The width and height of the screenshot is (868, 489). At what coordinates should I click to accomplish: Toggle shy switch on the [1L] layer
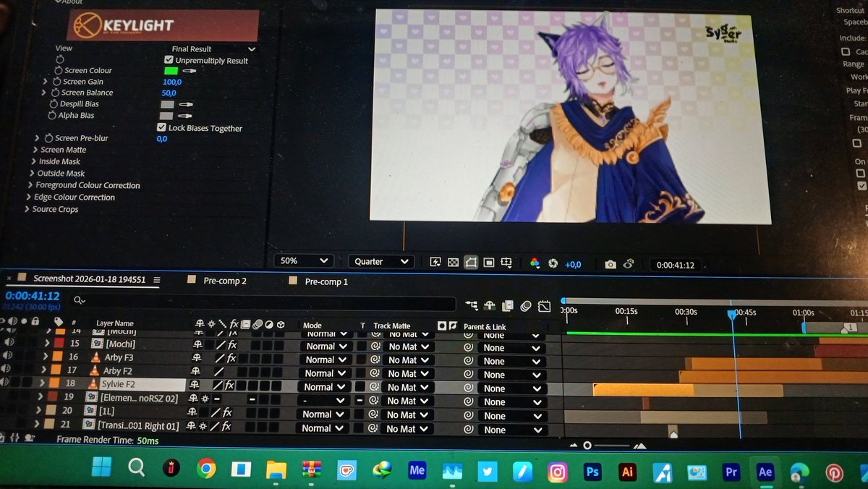pyautogui.click(x=192, y=412)
